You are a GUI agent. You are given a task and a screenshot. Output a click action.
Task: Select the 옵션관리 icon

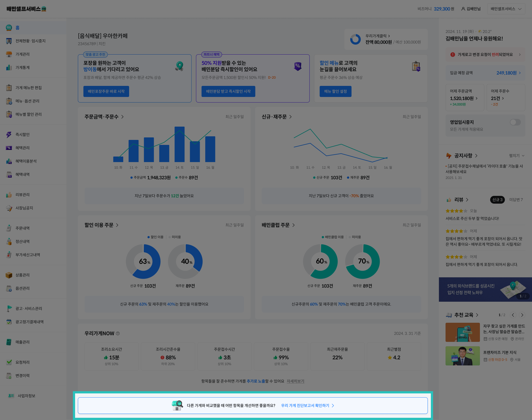9,288
